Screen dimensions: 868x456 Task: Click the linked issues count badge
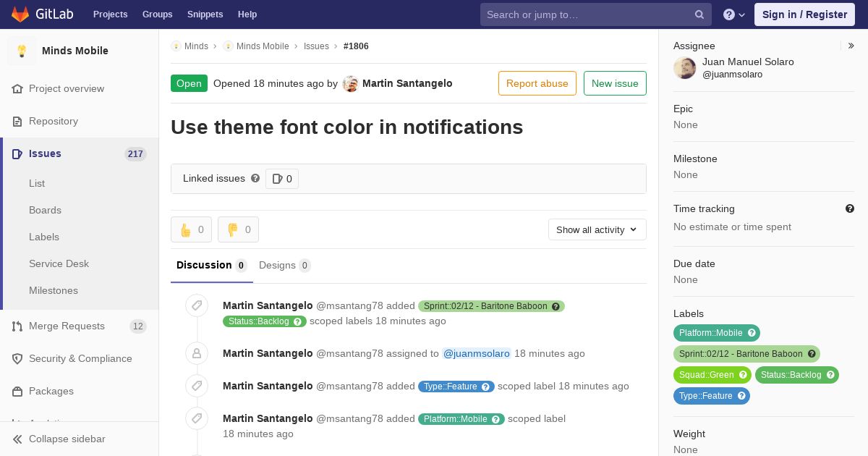282,178
